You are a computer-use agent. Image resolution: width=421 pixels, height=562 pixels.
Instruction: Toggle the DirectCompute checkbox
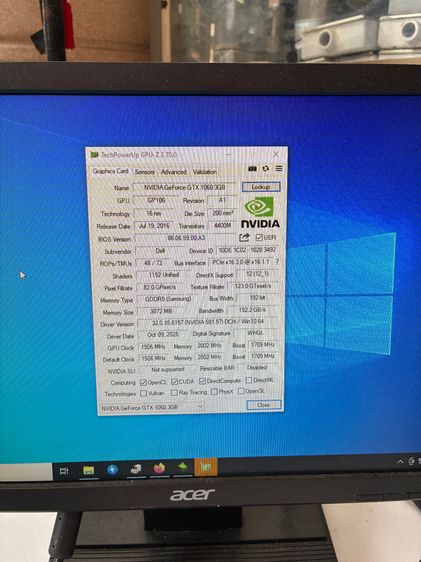202,381
